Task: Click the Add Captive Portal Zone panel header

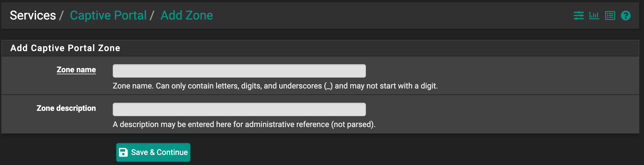Action: (x=65, y=48)
